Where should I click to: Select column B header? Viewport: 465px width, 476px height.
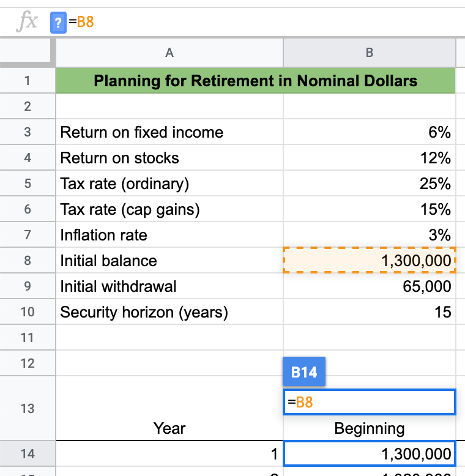point(370,53)
